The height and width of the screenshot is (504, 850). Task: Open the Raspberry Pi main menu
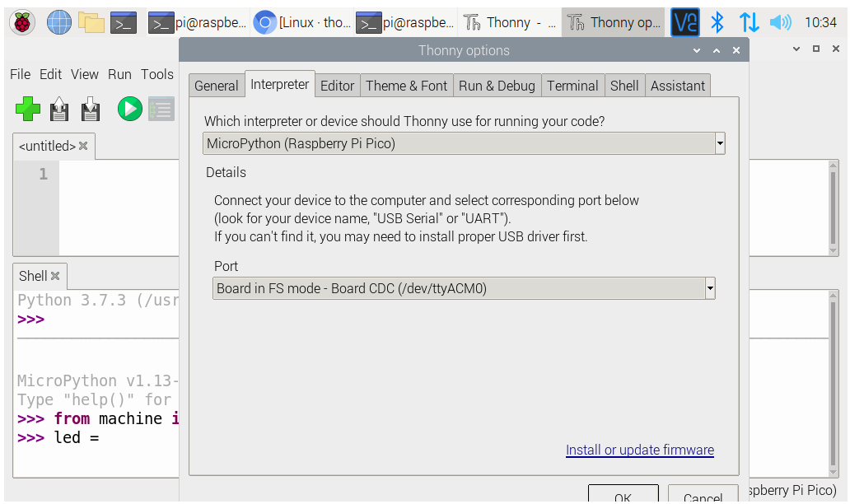(22, 23)
